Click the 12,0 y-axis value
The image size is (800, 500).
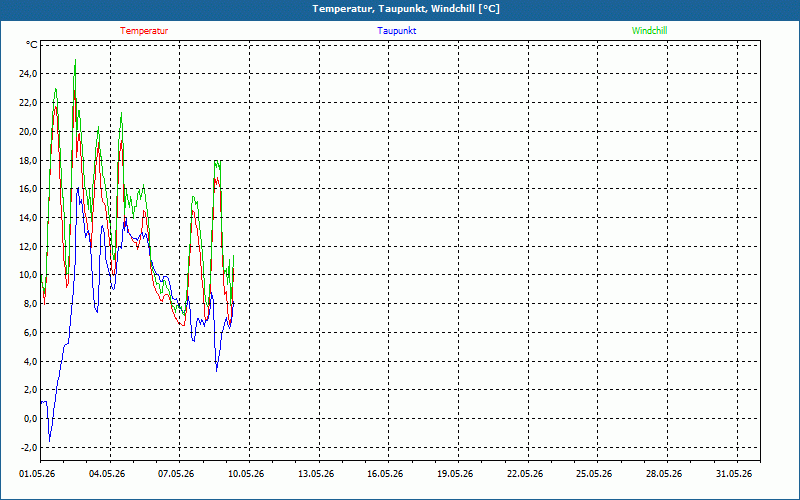pyautogui.click(x=28, y=246)
